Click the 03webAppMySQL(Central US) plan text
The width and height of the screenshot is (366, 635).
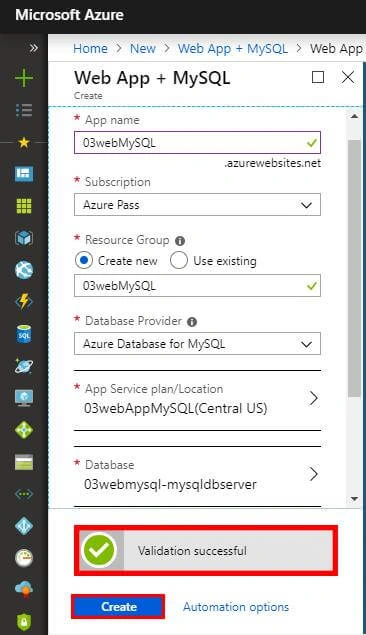175,408
